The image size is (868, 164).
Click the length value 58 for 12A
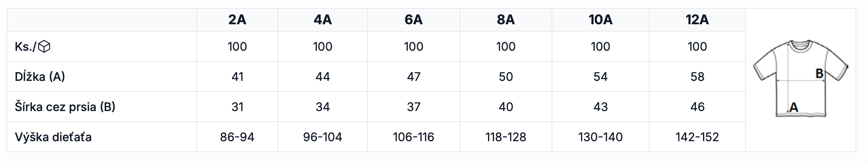[697, 77]
